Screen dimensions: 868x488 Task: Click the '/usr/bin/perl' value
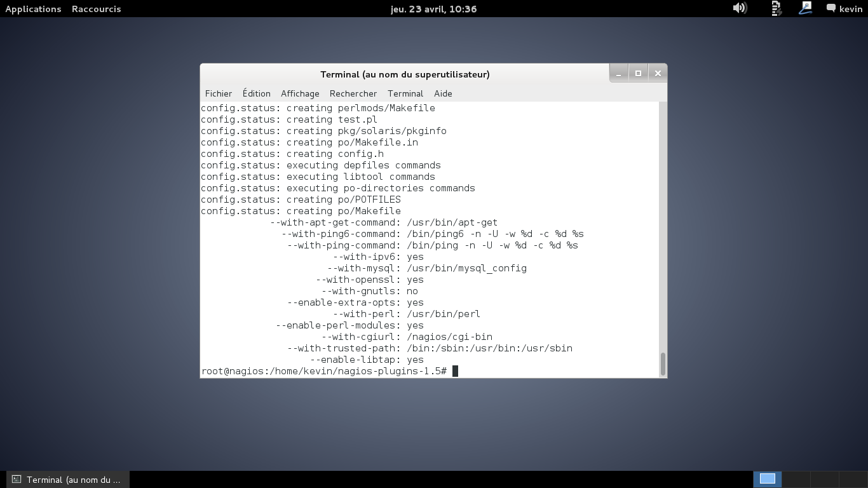[444, 314]
